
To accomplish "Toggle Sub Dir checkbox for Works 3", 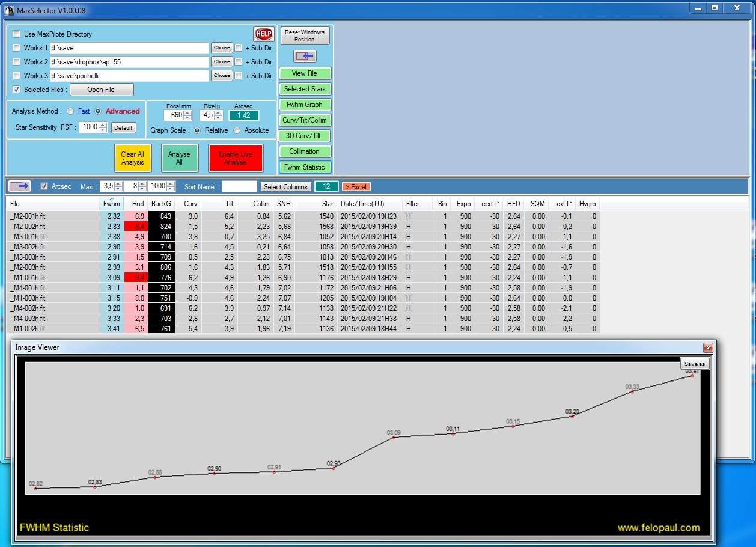I will (x=239, y=75).
